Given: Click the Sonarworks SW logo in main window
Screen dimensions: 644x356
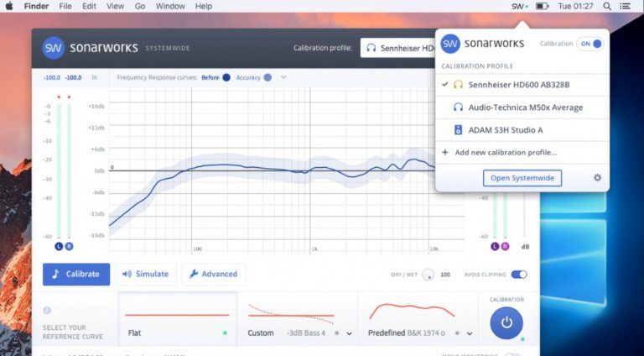Looking at the screenshot, I should tap(54, 48).
